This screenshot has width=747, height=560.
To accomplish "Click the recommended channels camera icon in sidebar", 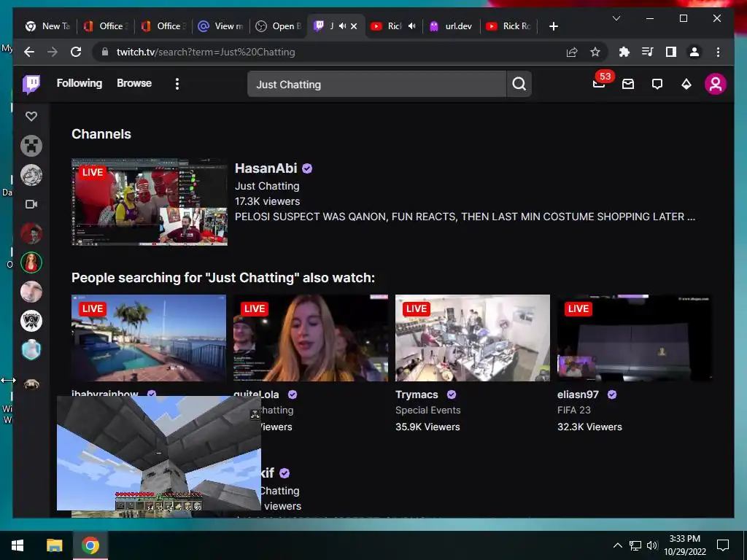I will point(31,204).
